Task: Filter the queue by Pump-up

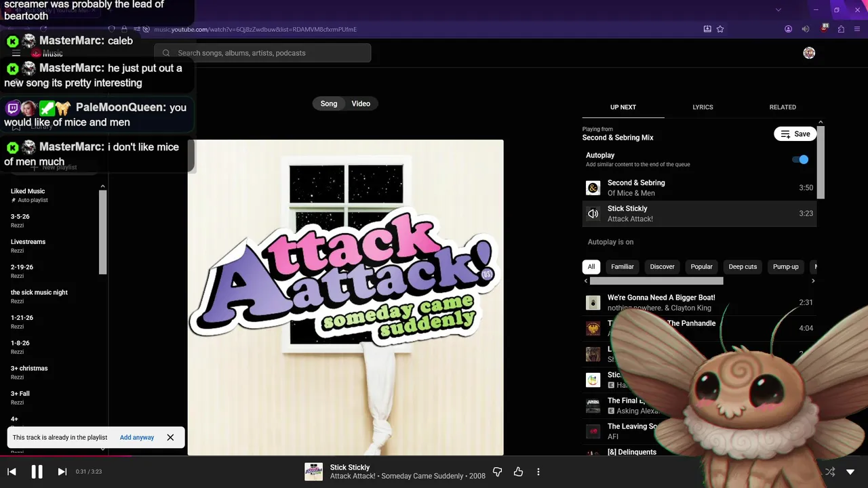Action: pyautogui.click(x=786, y=266)
